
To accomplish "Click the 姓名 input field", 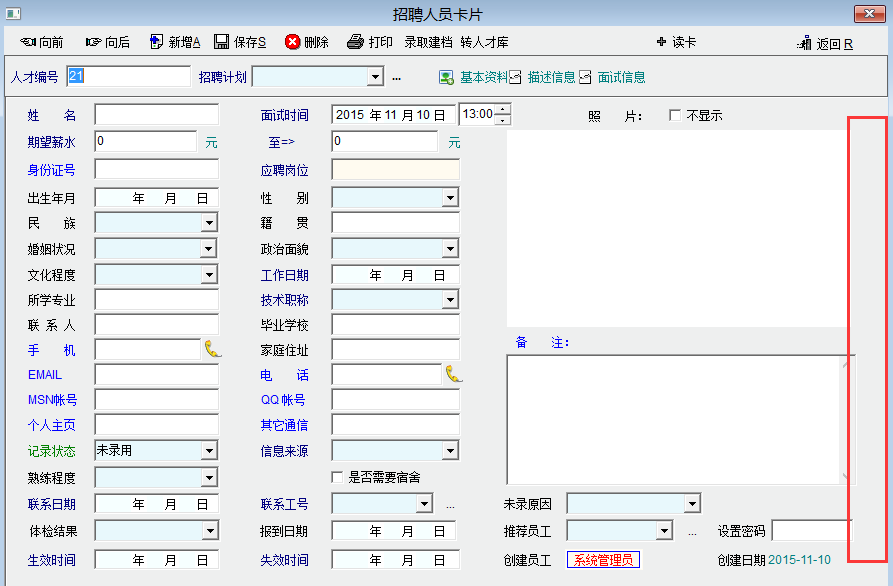I will (x=156, y=115).
